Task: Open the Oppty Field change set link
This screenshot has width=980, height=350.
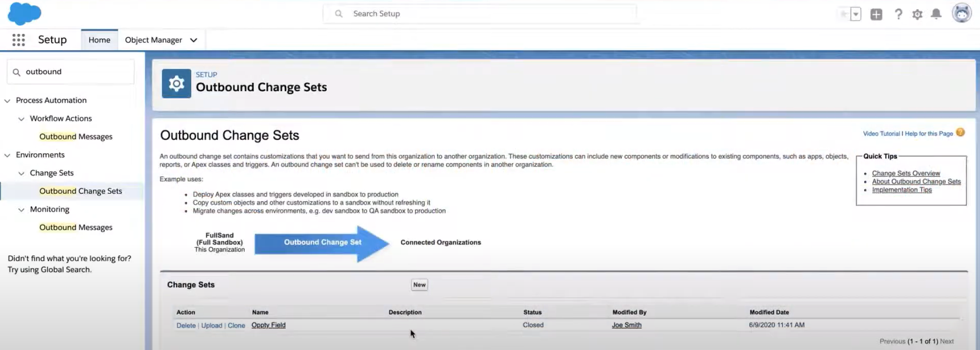Action: pos(268,325)
